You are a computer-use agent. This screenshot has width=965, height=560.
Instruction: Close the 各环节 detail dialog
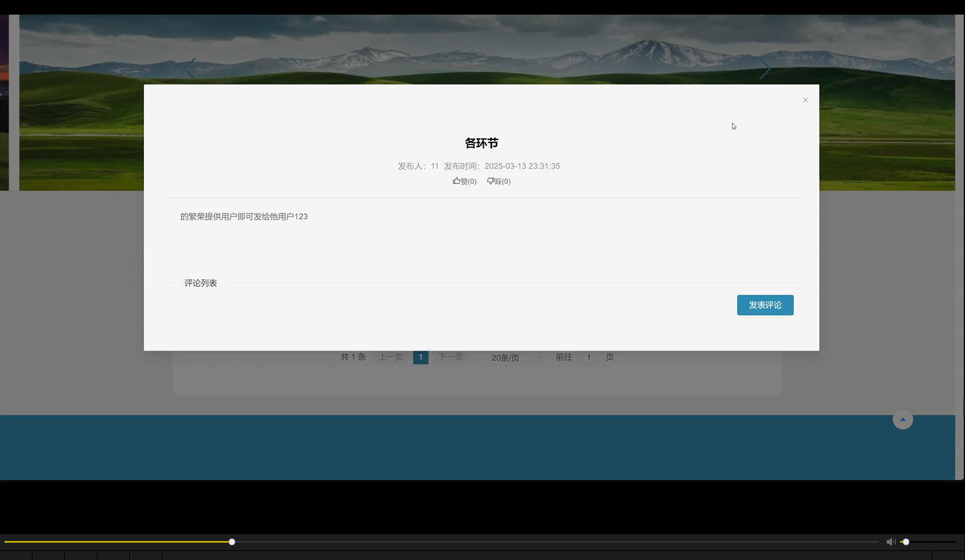coord(805,100)
